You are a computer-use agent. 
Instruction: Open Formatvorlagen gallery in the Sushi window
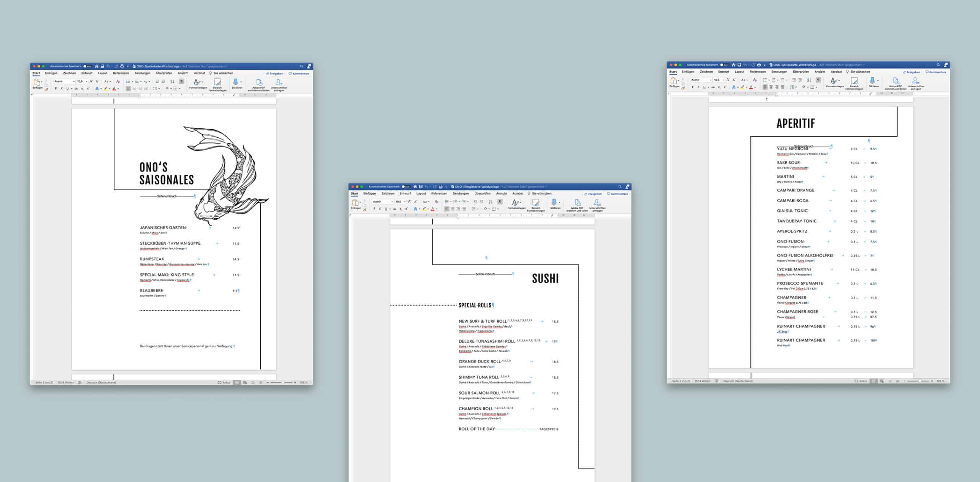[x=516, y=203]
